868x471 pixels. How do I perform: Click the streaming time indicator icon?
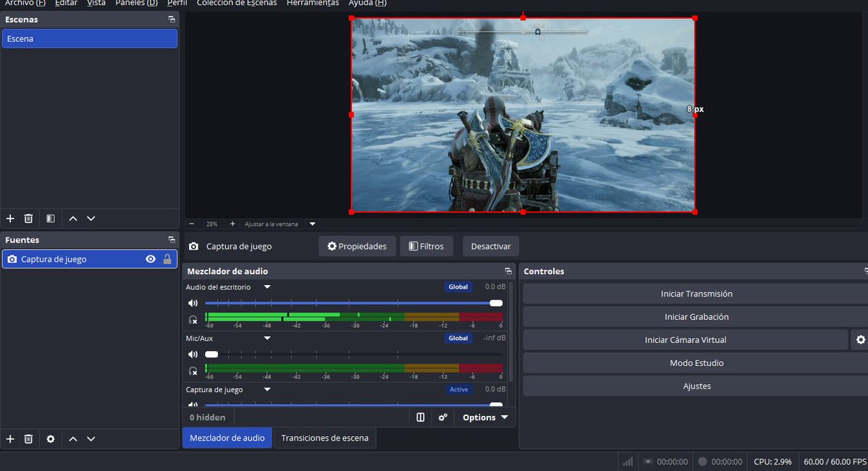point(648,462)
